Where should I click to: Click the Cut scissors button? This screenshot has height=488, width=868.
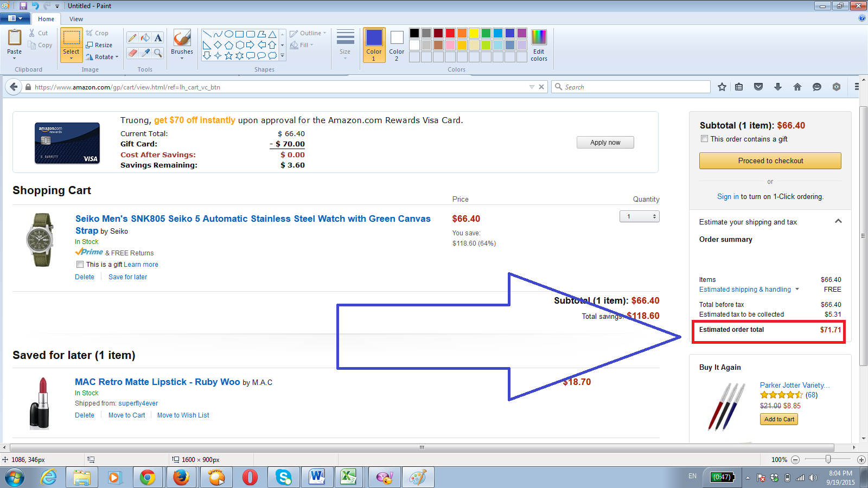(x=39, y=33)
